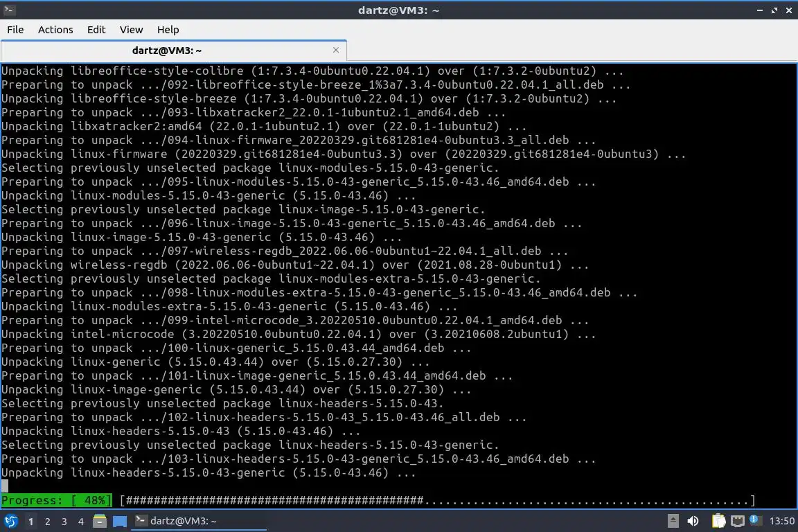Select the dartz@VM3 taskbar window button
This screenshot has width=798, height=532.
click(x=199, y=521)
